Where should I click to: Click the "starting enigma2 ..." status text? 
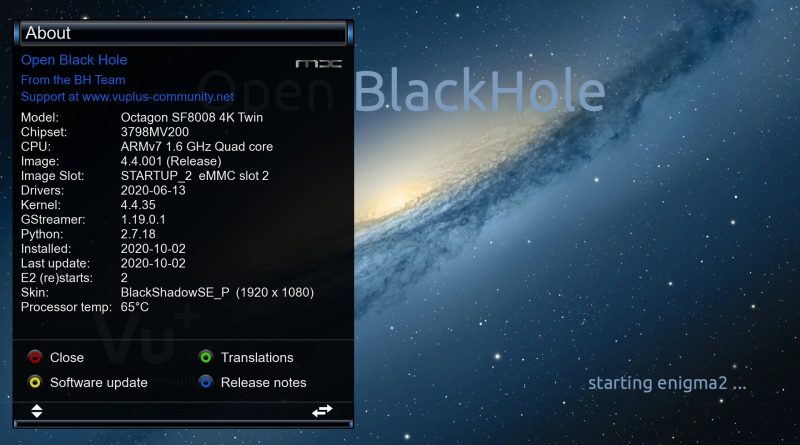tap(666, 383)
